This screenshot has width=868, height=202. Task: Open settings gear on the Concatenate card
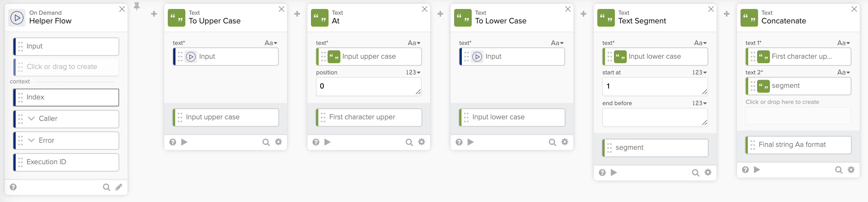point(851,170)
